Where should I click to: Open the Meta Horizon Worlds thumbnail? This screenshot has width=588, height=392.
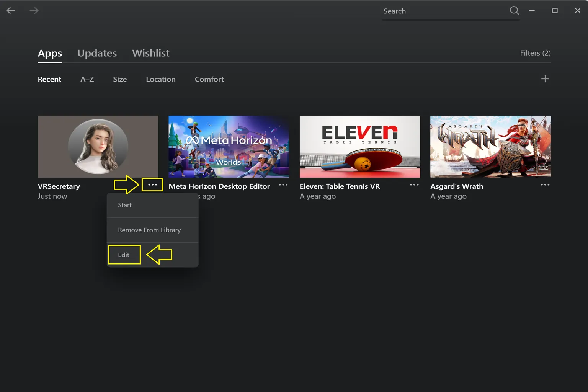pyautogui.click(x=229, y=147)
